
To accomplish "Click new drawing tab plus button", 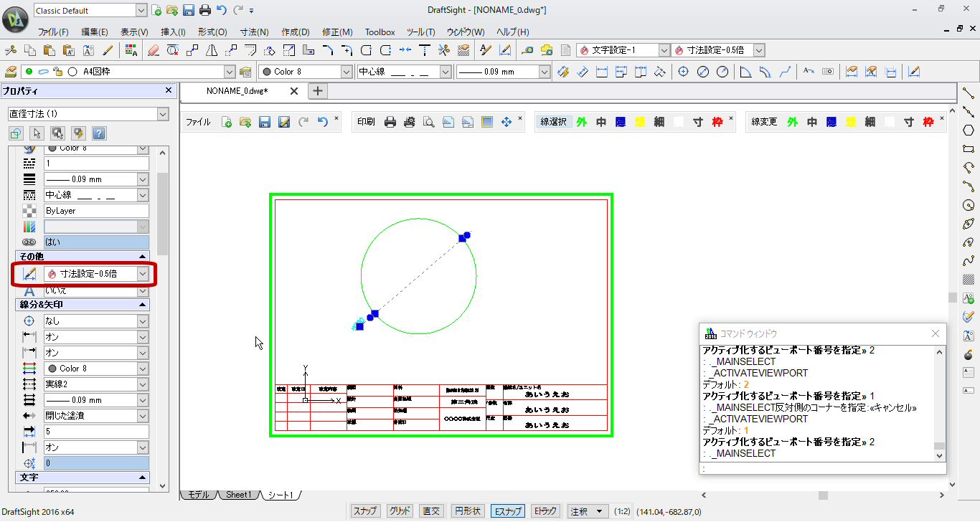I will tap(319, 91).
